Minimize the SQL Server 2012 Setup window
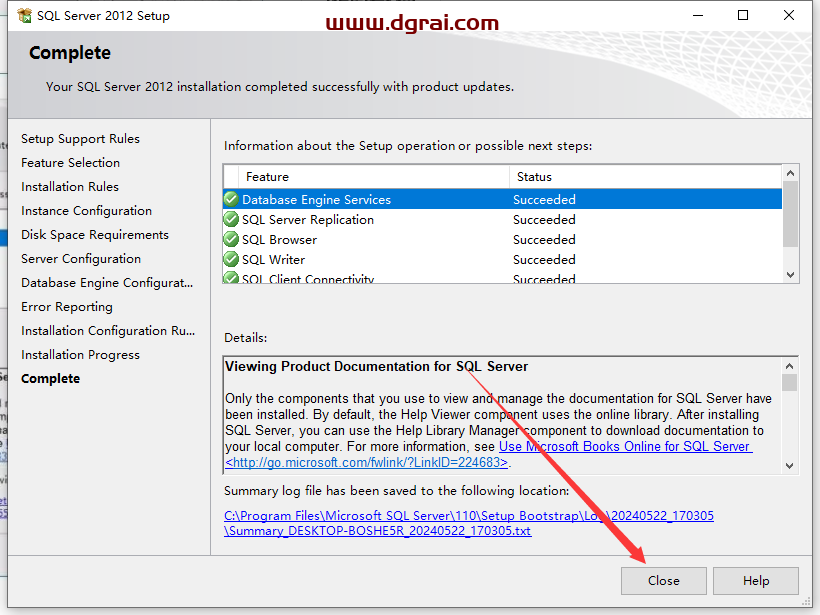The height and width of the screenshot is (615, 820). [698, 15]
